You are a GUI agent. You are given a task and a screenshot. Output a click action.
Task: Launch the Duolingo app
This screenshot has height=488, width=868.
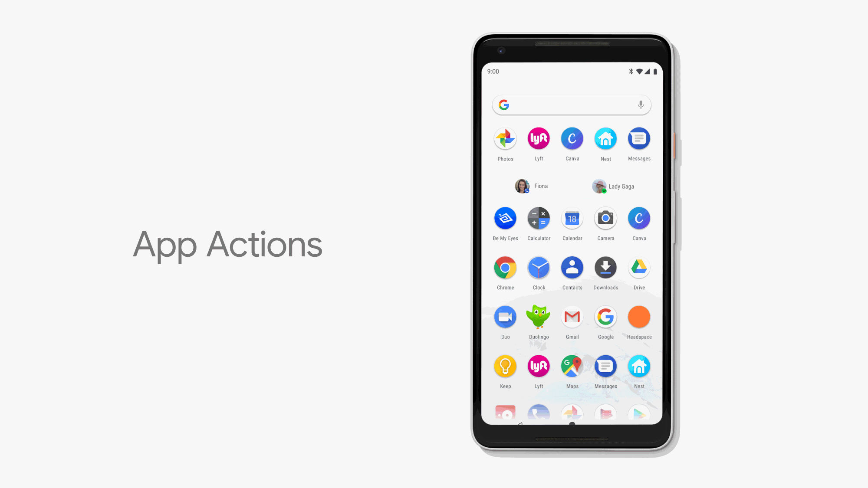pyautogui.click(x=539, y=316)
